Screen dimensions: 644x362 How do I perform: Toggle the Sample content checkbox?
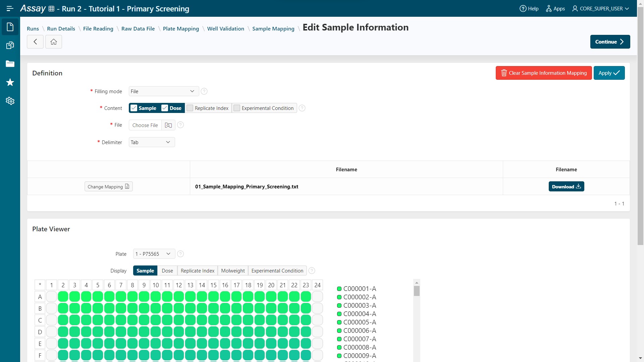pos(134,108)
